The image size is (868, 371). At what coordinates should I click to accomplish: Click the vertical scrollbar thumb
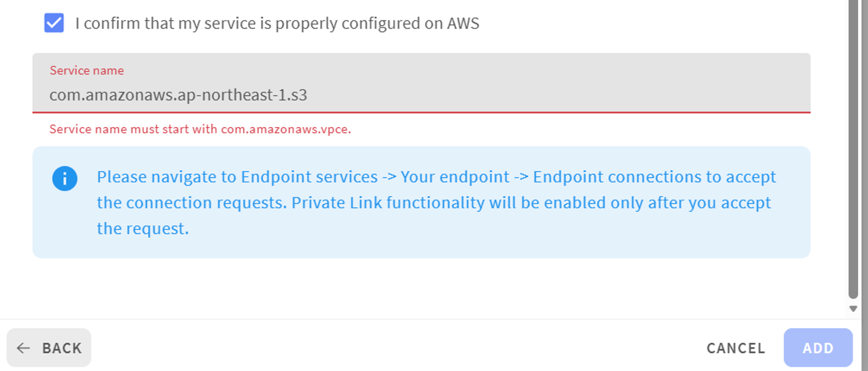pos(853,146)
